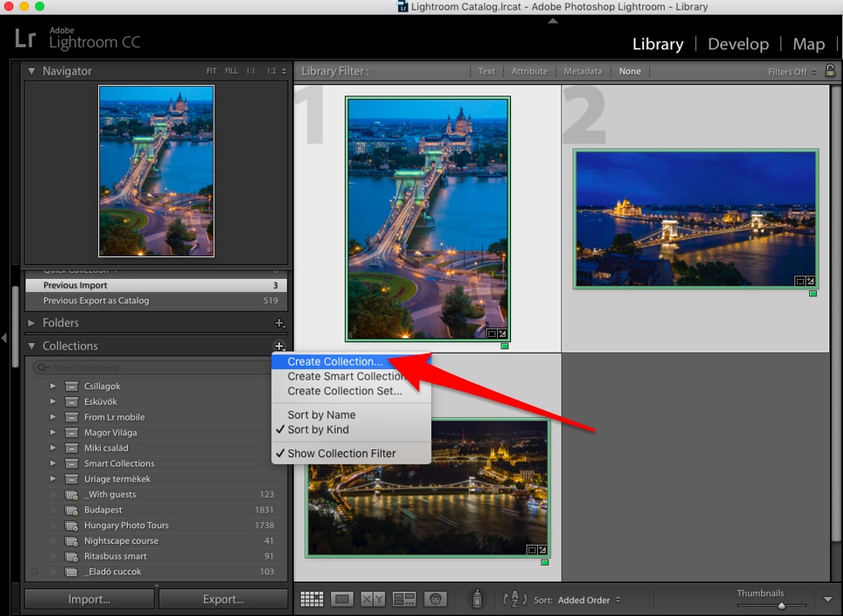
Task: Toggle the Library Filter lock
Action: coord(830,70)
